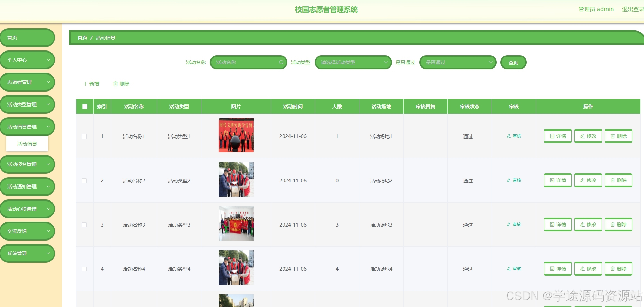The width and height of the screenshot is (644, 307).
Task: Select 活动信息 submenu item
Action: coord(27,144)
